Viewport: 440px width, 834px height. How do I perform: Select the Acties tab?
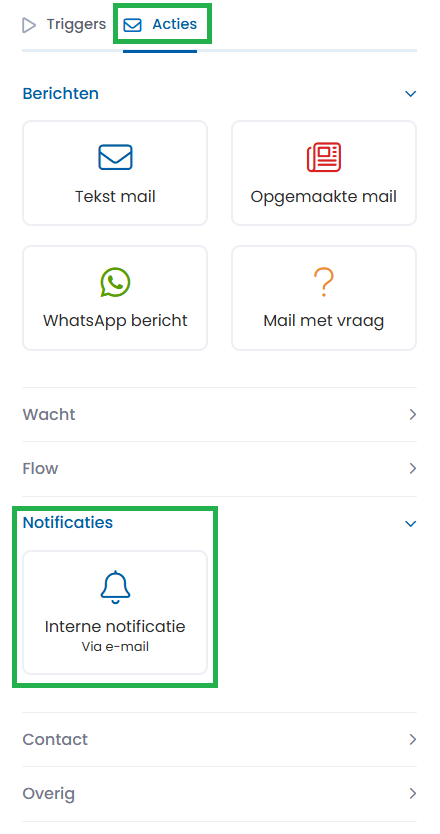(160, 24)
